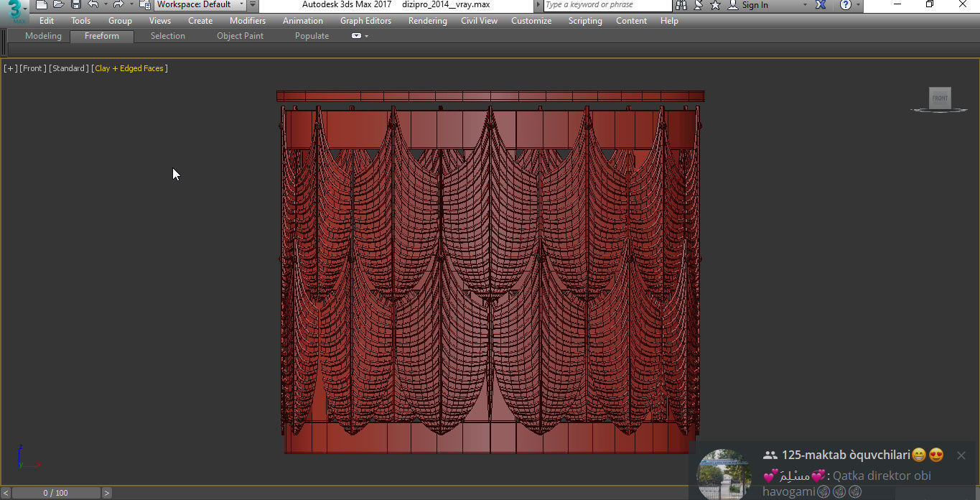The height and width of the screenshot is (500, 980).
Task: Open the Create menu
Action: click(200, 21)
